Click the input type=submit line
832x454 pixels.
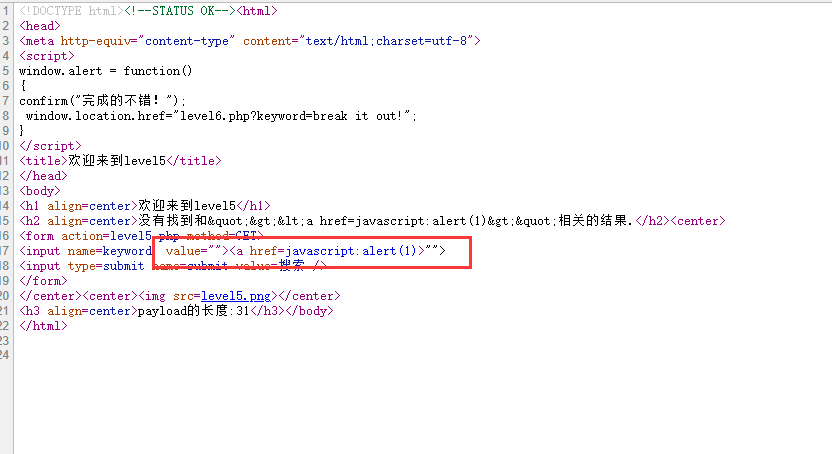[x=172, y=266]
